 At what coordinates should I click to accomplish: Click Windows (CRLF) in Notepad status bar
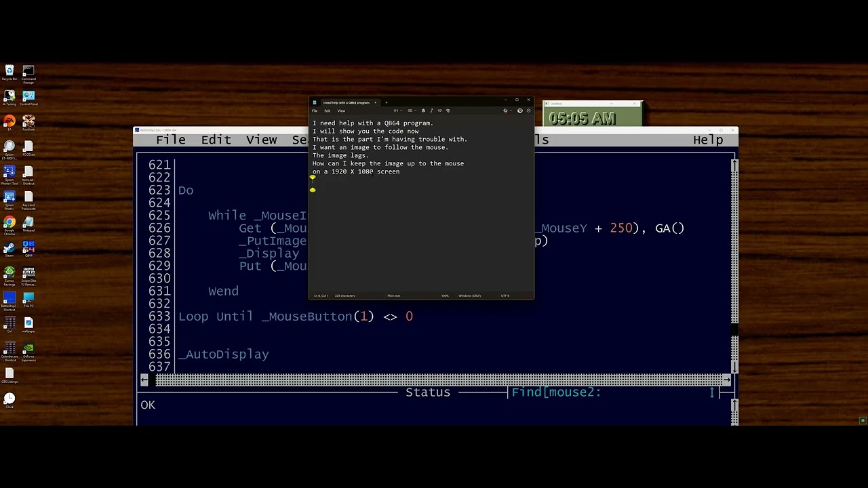[469, 296]
